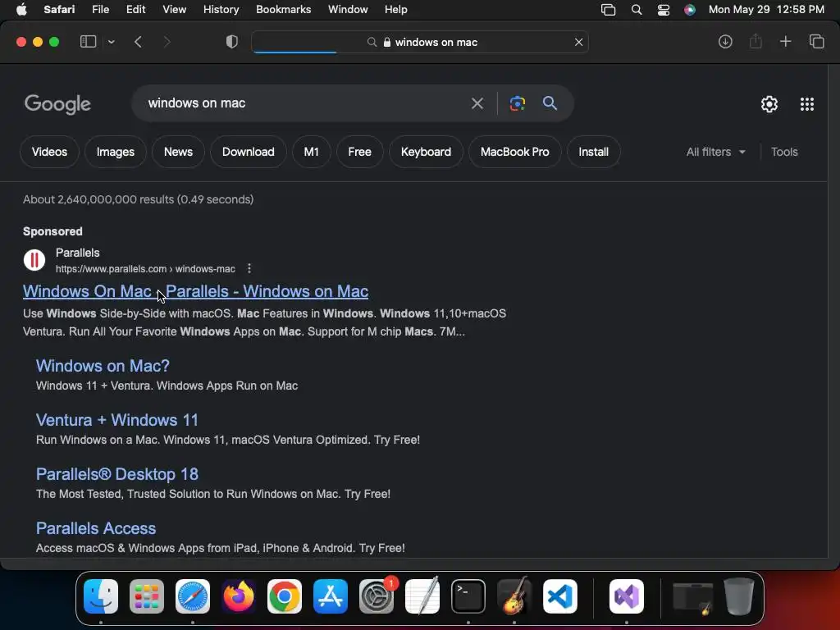Open the Google apps grid

[807, 104]
